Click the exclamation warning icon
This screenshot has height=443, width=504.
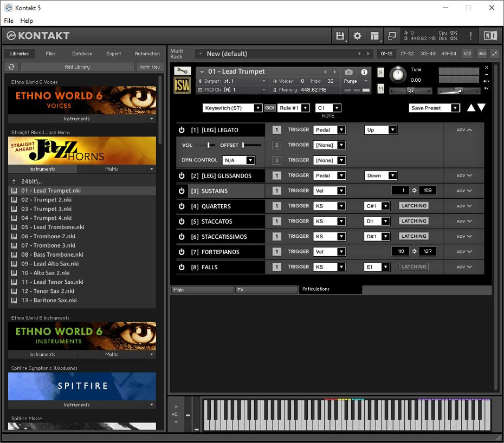(x=470, y=36)
